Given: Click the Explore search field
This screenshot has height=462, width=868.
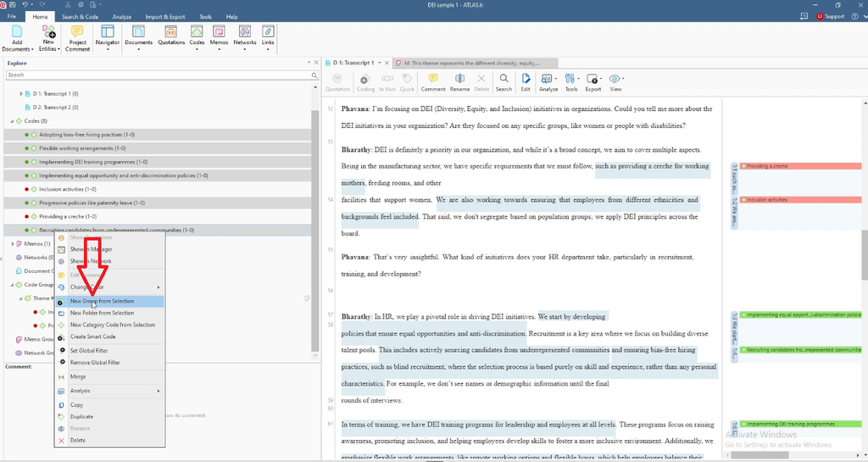Looking at the screenshot, I should (x=162, y=75).
